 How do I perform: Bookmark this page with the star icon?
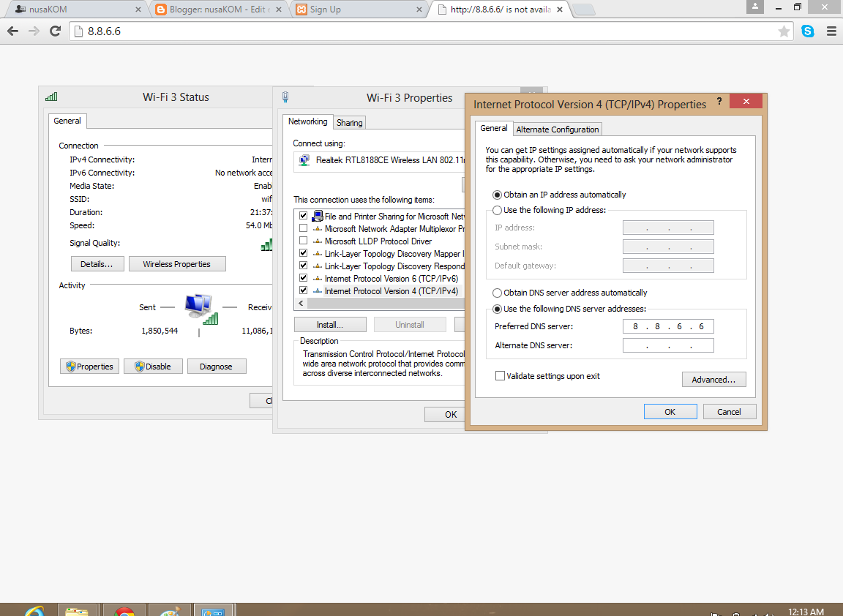pos(784,31)
